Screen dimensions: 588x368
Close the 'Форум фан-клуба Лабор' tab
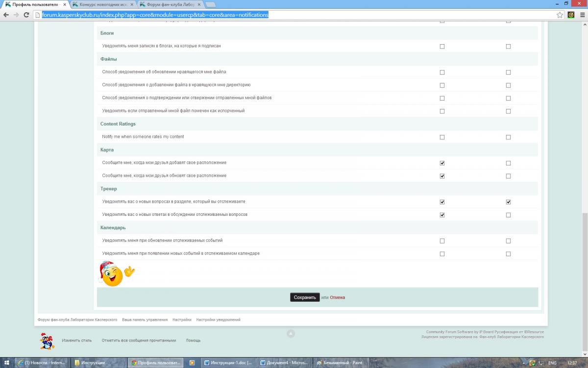tap(199, 4)
